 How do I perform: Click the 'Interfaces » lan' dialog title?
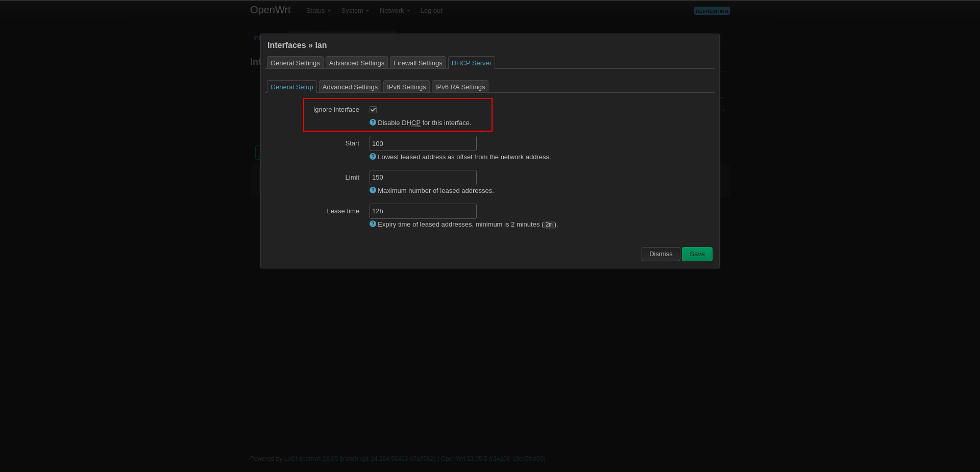[x=297, y=45]
